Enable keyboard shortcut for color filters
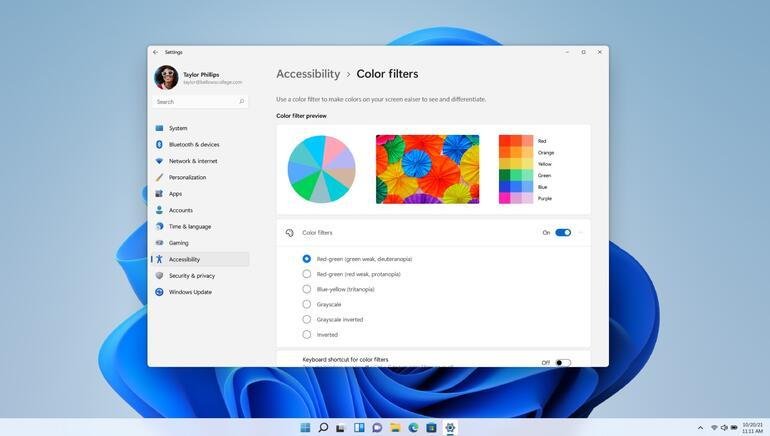 tap(563, 363)
